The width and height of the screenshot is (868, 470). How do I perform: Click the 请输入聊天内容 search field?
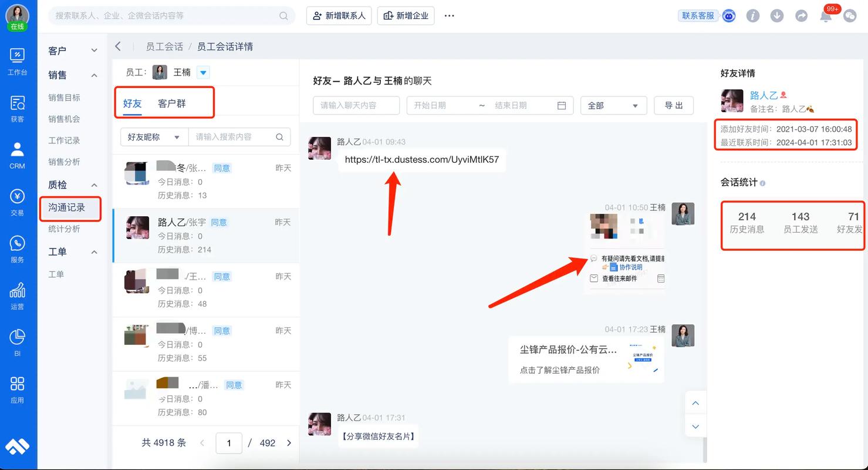[x=356, y=106]
